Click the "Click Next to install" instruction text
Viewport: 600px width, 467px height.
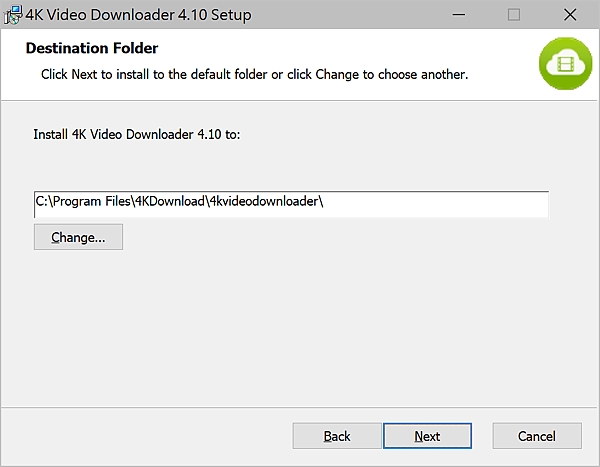(x=254, y=74)
